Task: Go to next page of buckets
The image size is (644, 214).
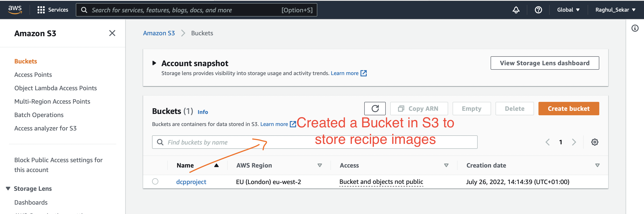Action: tap(574, 142)
